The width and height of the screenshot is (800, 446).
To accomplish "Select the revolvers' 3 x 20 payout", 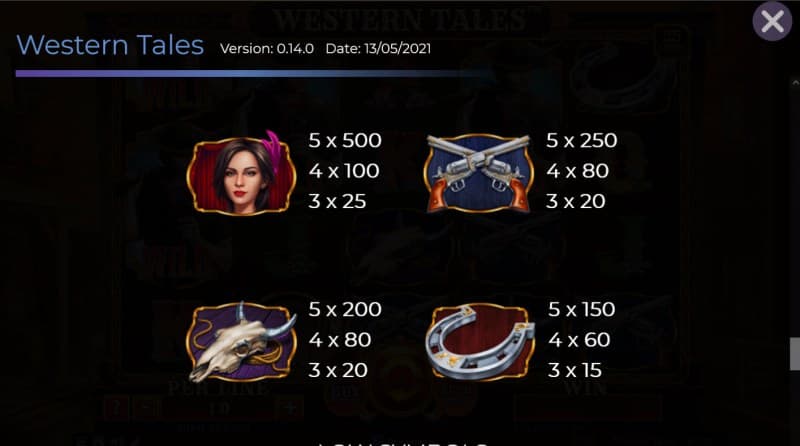I will point(576,202).
